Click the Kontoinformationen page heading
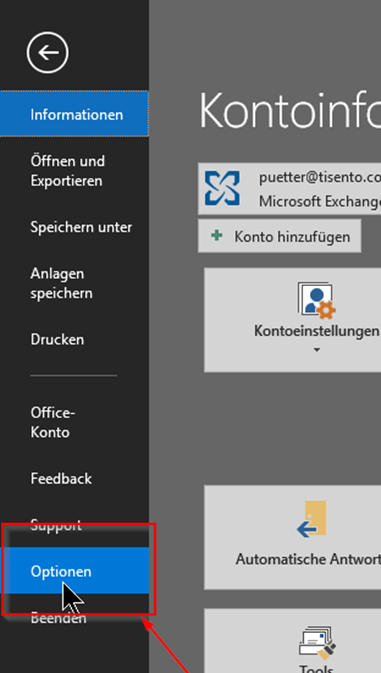 (290, 110)
